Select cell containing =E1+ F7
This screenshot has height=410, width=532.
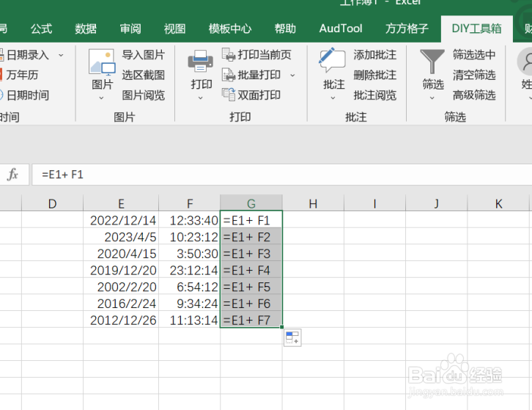[251, 320]
